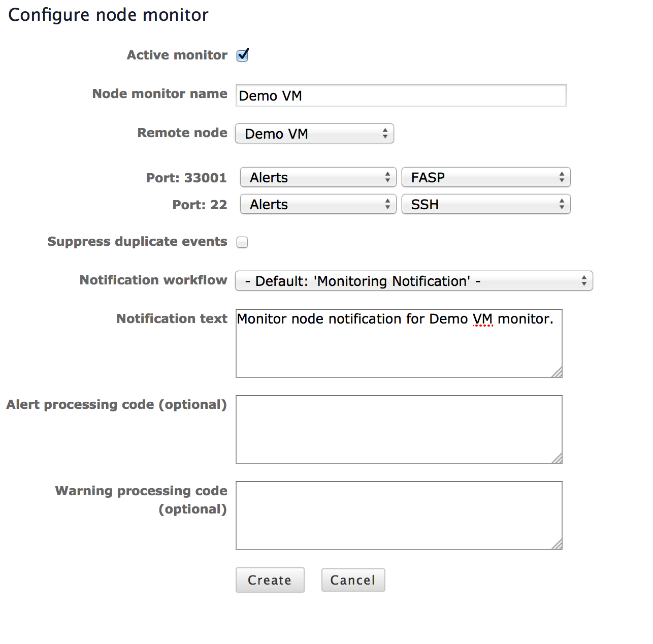The width and height of the screenshot is (653, 644).
Task: Click the Node monitor name field
Action: pos(401,95)
